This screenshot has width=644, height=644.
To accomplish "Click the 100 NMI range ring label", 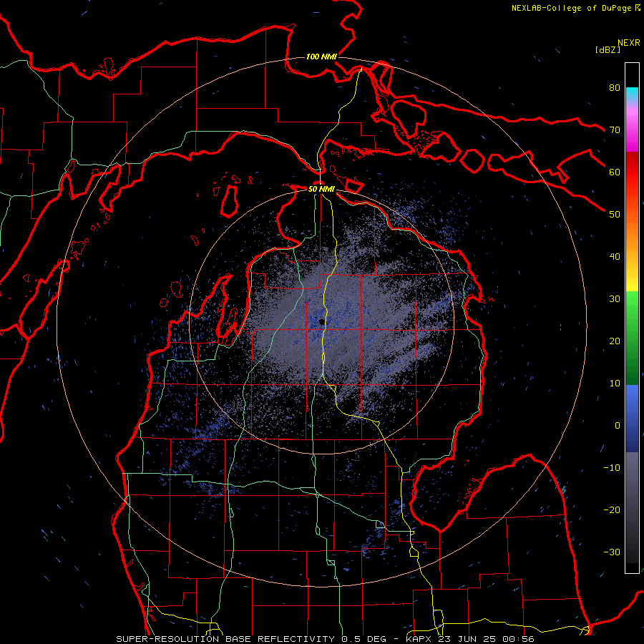I will [321, 57].
